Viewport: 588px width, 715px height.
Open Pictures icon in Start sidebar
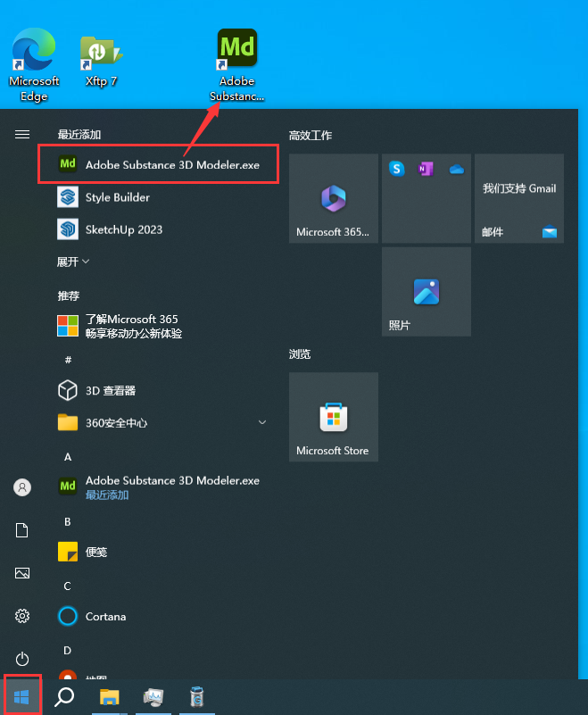coord(22,573)
